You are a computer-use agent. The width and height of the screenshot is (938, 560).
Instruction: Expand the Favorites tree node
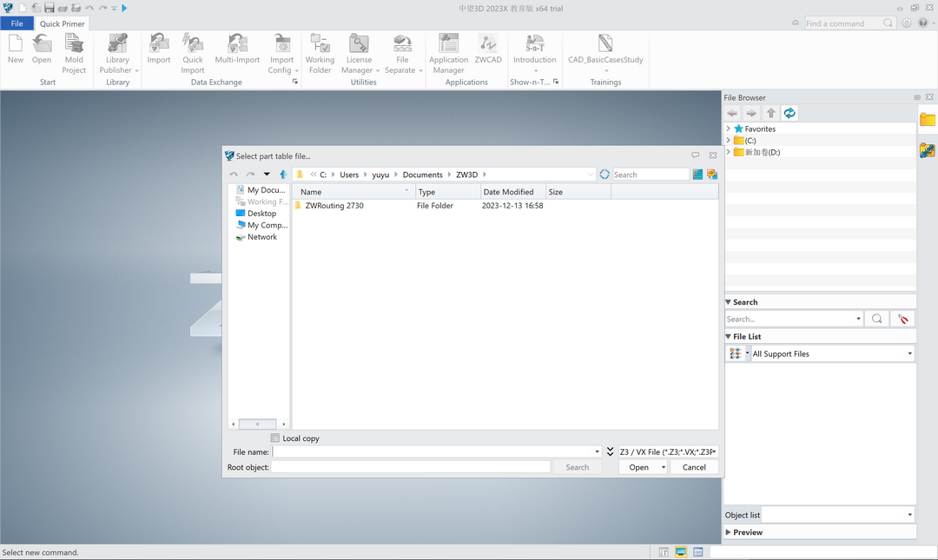pos(729,128)
